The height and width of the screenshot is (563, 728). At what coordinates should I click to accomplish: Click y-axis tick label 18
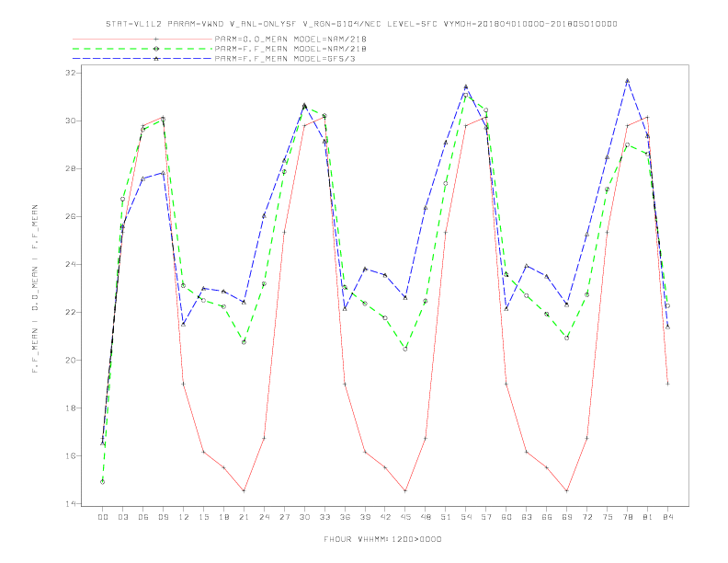tap(71, 408)
